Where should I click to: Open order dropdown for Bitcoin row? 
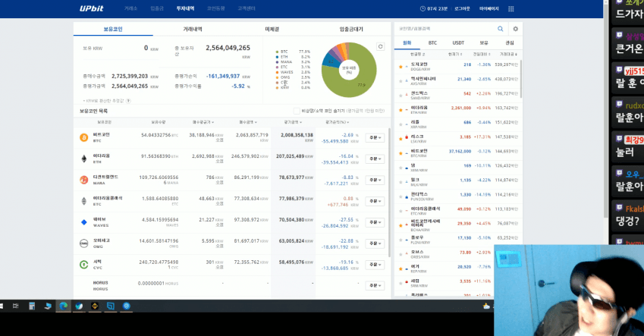pyautogui.click(x=375, y=137)
